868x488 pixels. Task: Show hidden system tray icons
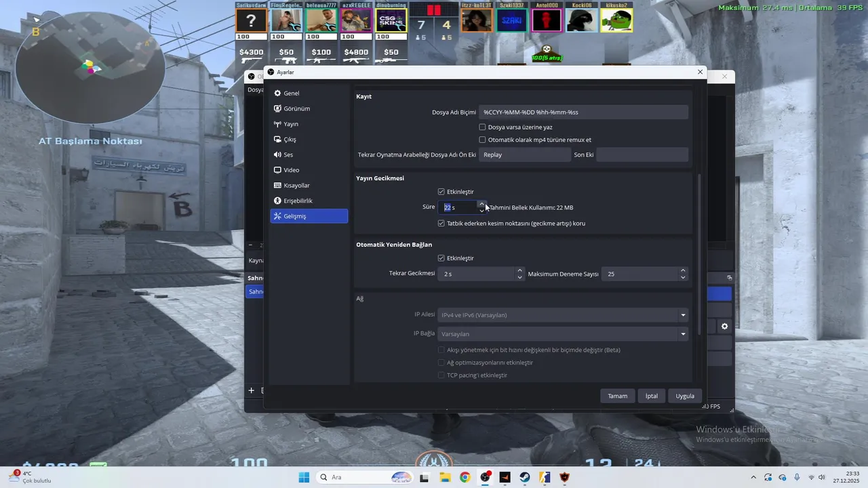(753, 477)
